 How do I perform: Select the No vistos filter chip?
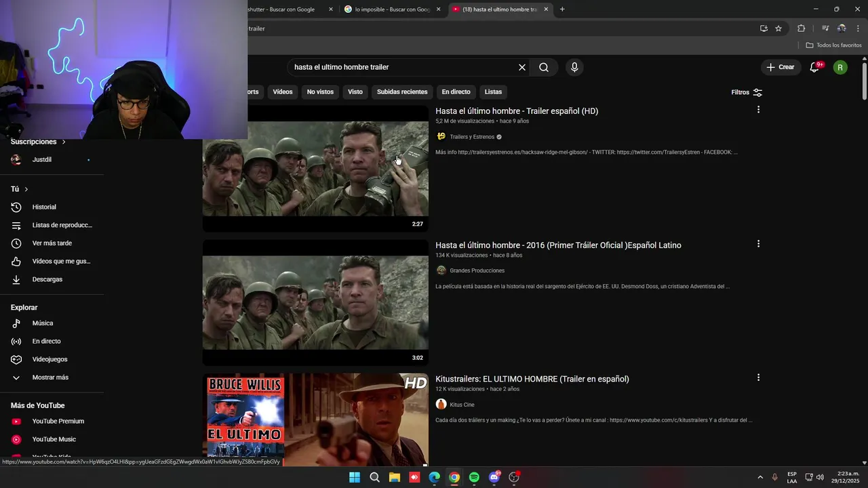(x=320, y=91)
